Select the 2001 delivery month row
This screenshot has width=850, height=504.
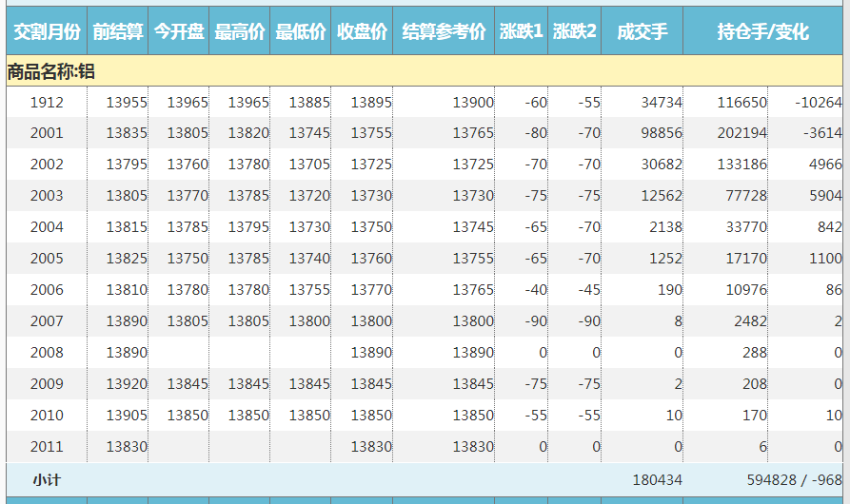(x=47, y=133)
